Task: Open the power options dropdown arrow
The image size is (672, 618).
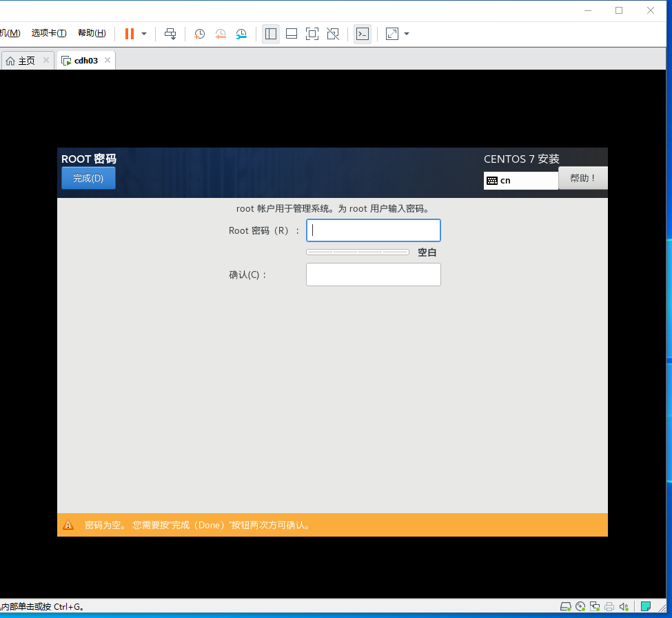Action: (144, 33)
